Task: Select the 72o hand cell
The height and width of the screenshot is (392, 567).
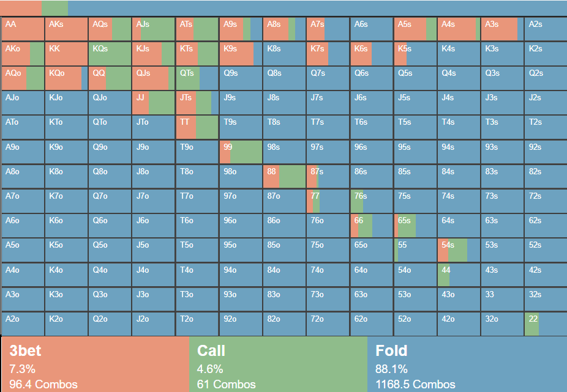Action: coord(328,324)
